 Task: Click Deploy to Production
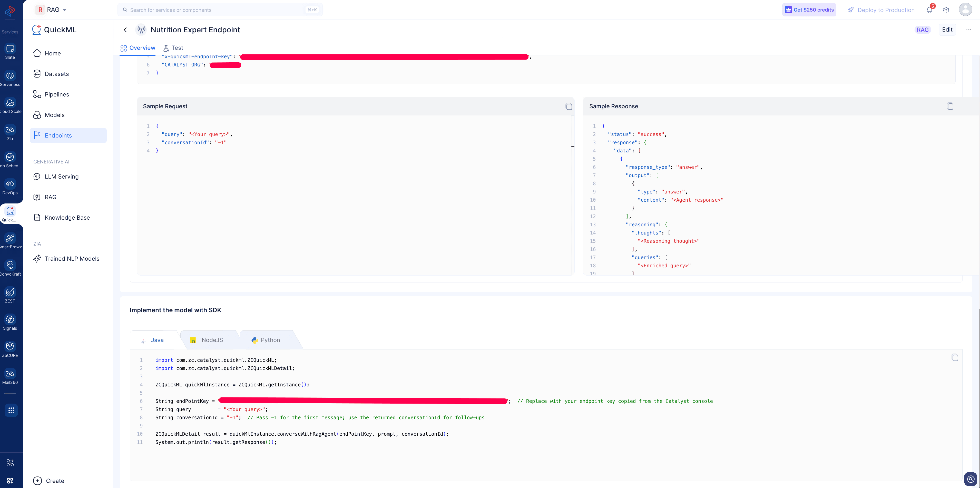coord(881,10)
